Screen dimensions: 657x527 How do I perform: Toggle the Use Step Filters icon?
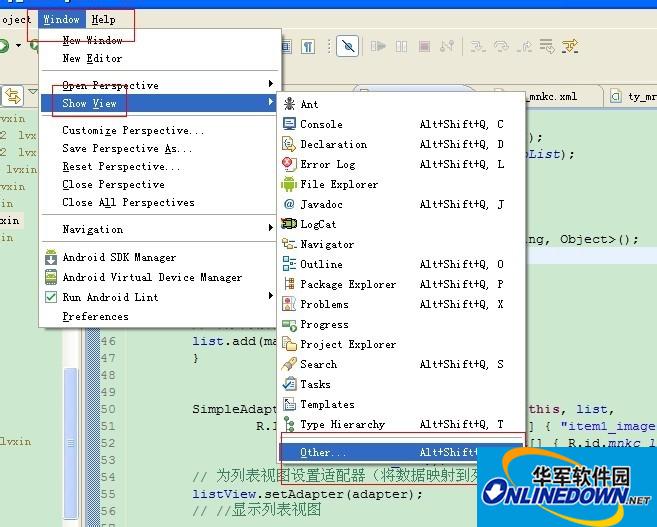pos(570,46)
